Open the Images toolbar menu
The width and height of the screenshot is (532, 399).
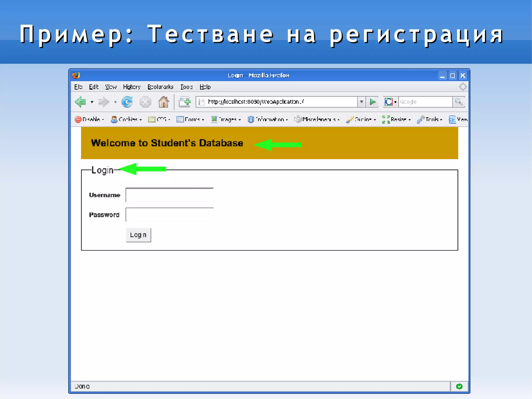(x=226, y=119)
